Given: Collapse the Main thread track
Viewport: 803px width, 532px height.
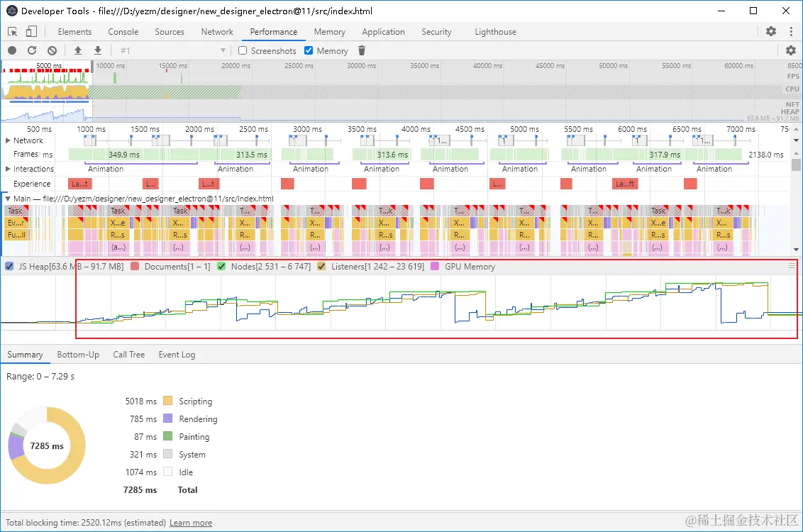Looking at the screenshot, I should pyautogui.click(x=8, y=199).
